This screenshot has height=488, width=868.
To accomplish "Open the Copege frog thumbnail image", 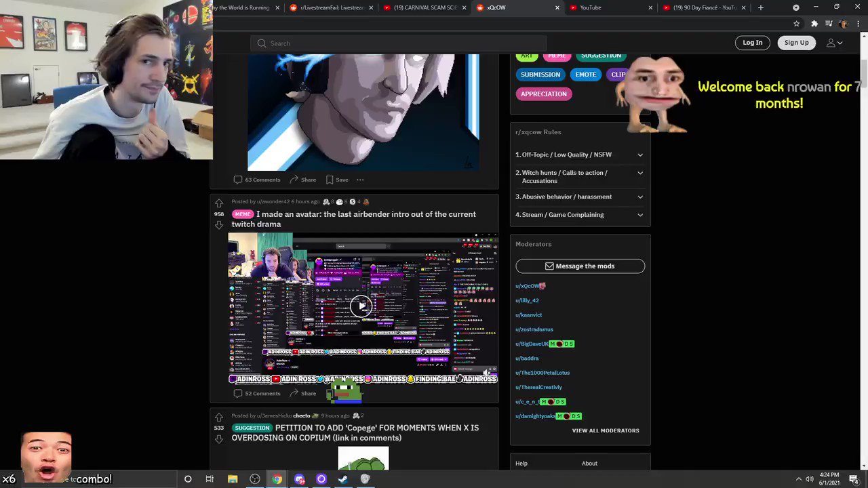I will (x=363, y=459).
